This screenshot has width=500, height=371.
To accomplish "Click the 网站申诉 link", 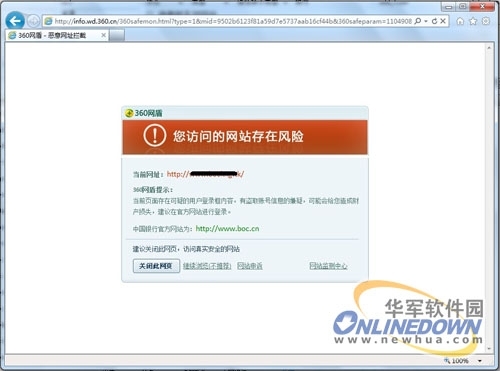I will point(250,266).
